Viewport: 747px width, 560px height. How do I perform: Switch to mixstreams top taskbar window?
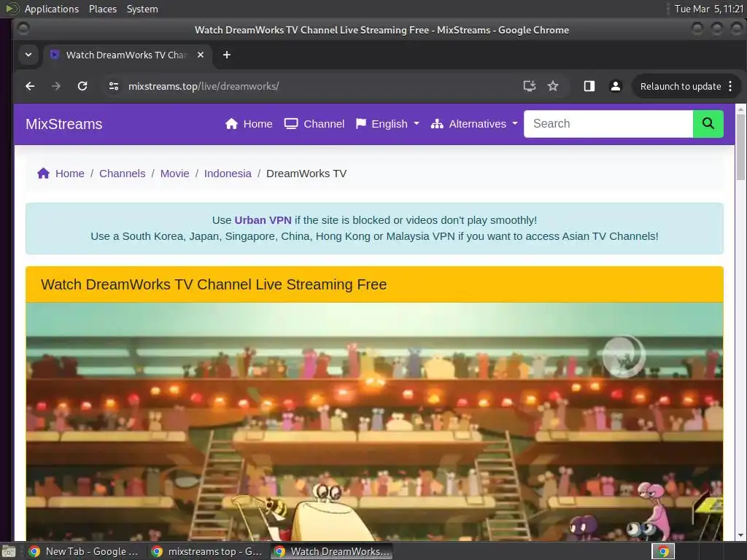click(206, 551)
